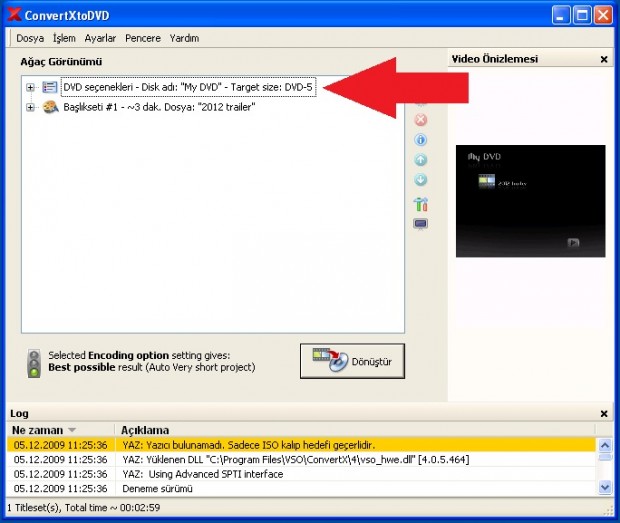Open the Dosya menu
Screen dimensions: 620x523
(x=30, y=38)
